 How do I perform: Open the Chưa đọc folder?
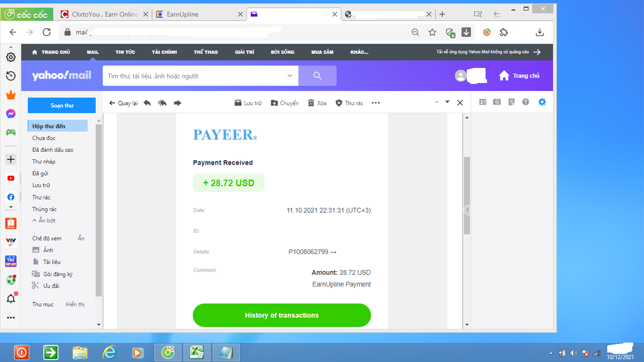coord(44,138)
